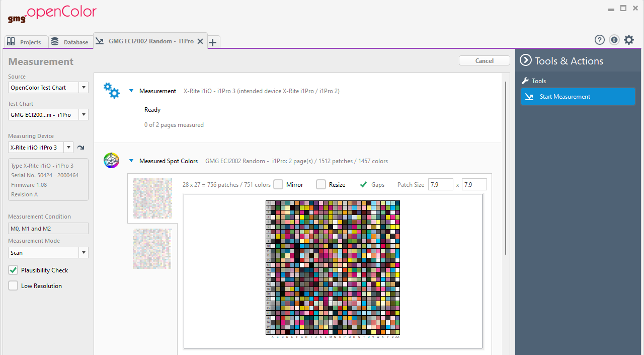Disable the Plausibility Check checkbox
The width and height of the screenshot is (644, 355).
13,270
